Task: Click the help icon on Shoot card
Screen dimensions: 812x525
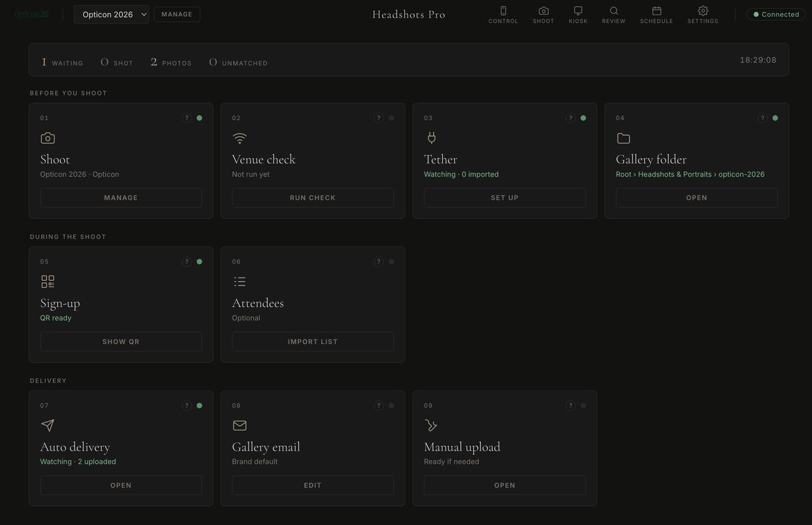Action: pyautogui.click(x=187, y=118)
